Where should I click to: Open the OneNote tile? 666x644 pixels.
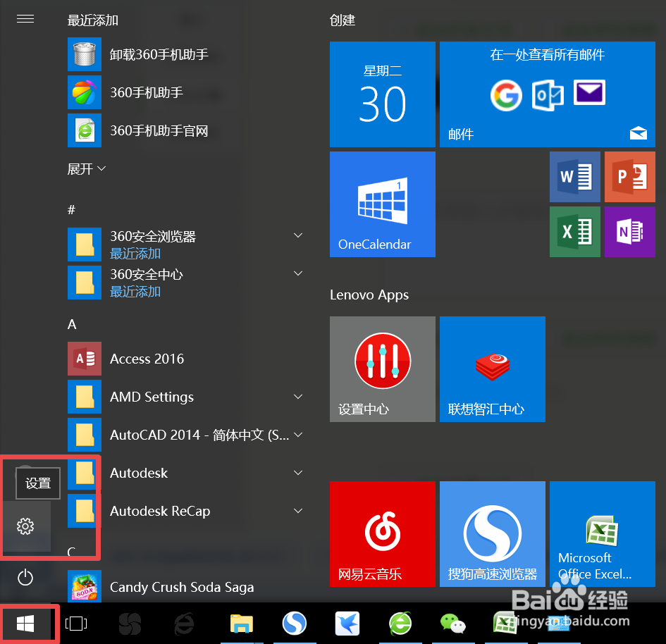point(630,232)
